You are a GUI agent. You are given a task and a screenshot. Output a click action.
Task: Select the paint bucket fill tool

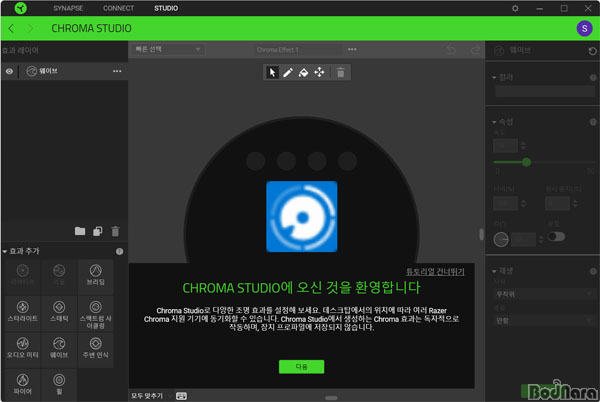tap(303, 72)
